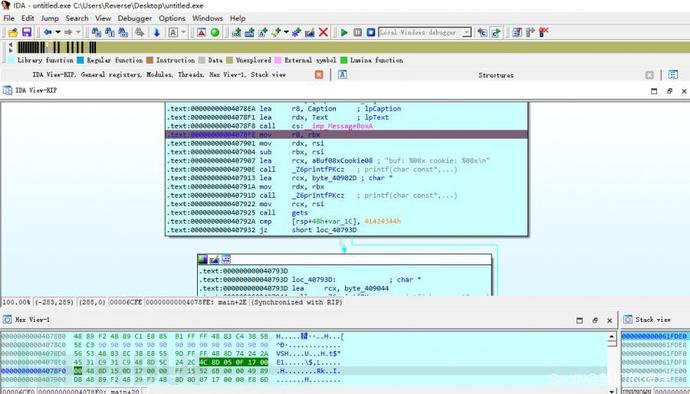690x394 pixels.
Task: Click the blue sparkle toolbar icon
Action: (296, 32)
